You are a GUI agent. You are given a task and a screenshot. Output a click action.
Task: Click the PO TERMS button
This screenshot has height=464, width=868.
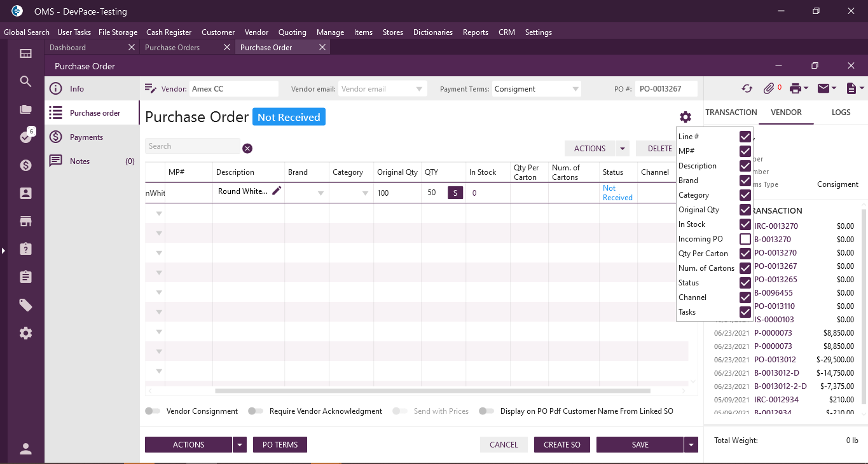280,445
